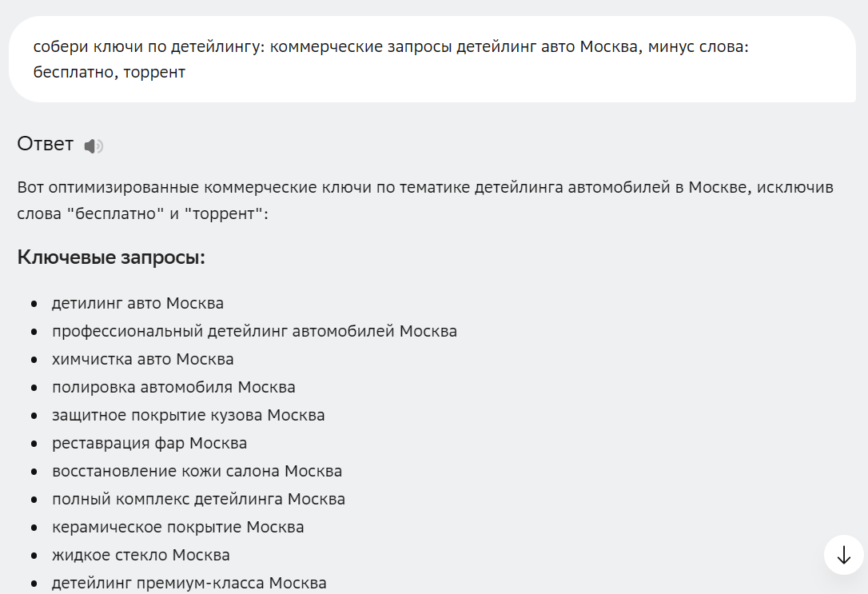Click the "жидкое стекло Москва" keyword
The height and width of the screenshot is (594, 868).
click(141, 556)
